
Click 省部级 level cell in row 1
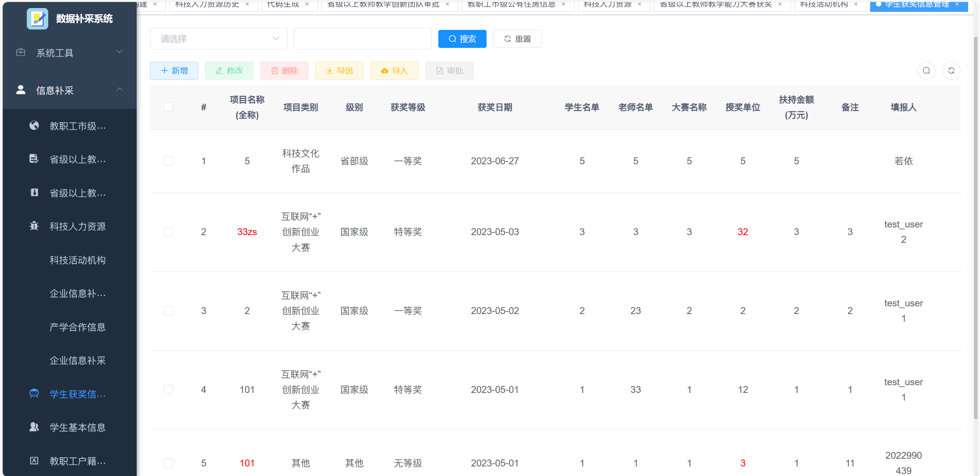coord(354,161)
